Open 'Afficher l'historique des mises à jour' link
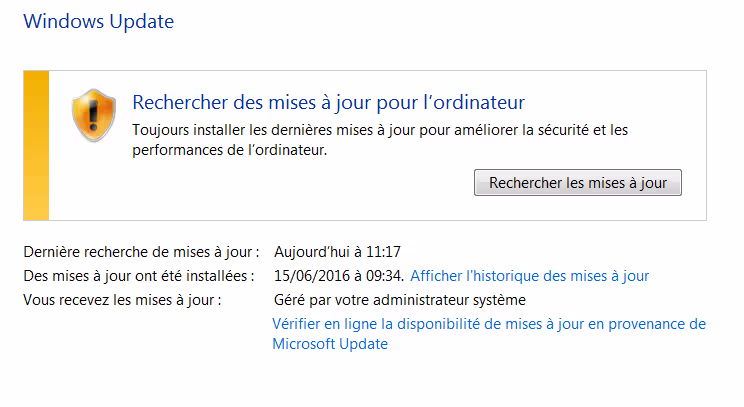The height and width of the screenshot is (407, 744). point(530,276)
